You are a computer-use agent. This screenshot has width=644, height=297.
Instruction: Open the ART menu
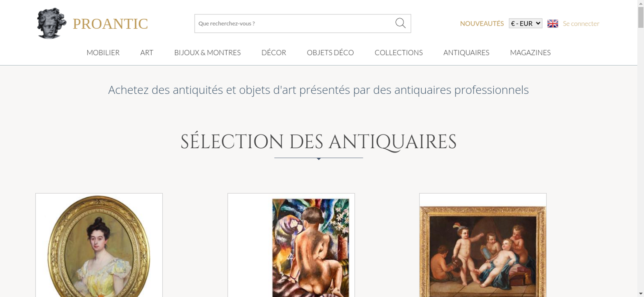pyautogui.click(x=147, y=52)
